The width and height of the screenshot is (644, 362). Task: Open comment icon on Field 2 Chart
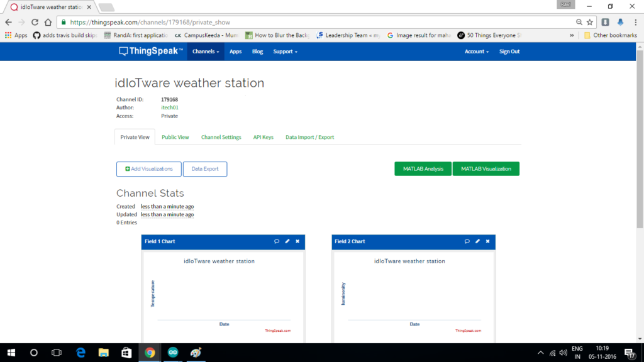[x=467, y=241]
